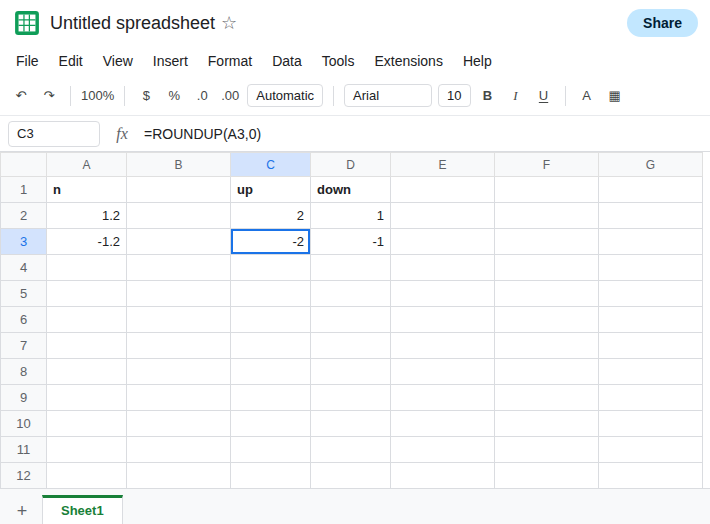This screenshot has width=710, height=524.
Task: Click the Undo arrow icon
Action: [x=21, y=96]
